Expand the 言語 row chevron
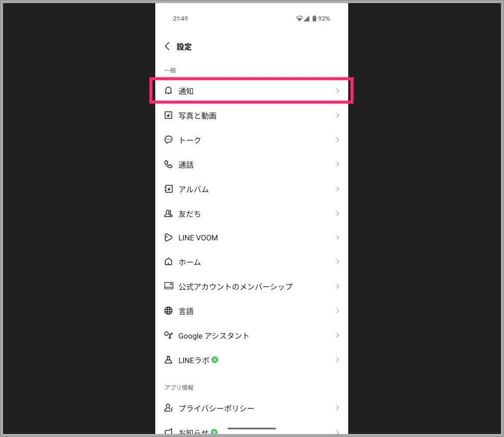Viewport: 504px width, 437px height. 338,311
